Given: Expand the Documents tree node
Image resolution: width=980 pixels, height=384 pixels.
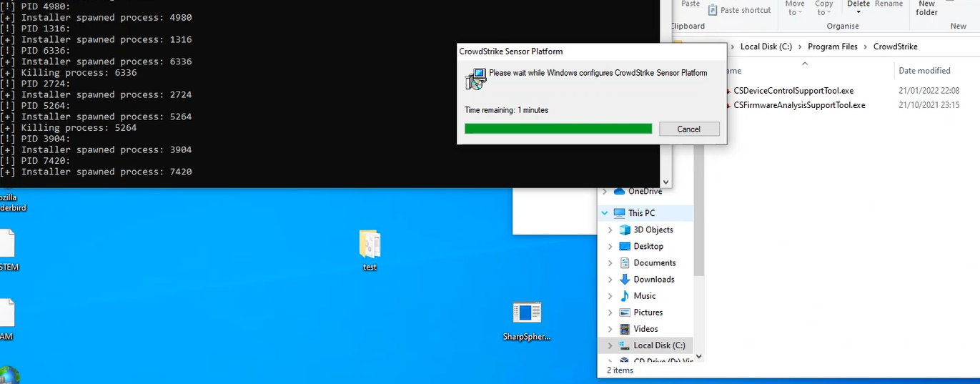Looking at the screenshot, I should (x=610, y=262).
